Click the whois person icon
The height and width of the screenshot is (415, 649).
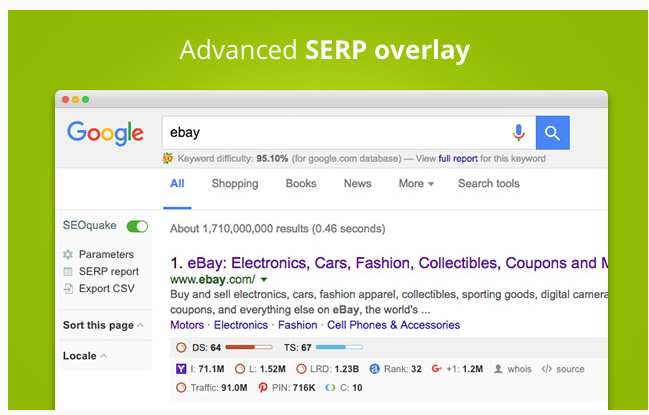pos(498,369)
